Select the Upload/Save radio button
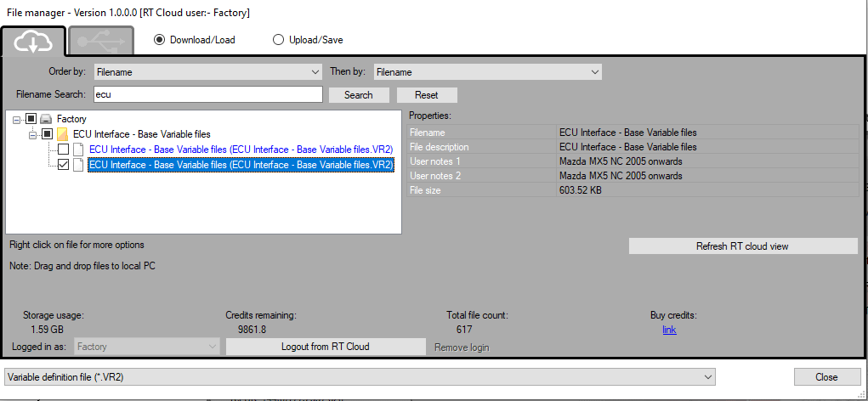The width and height of the screenshot is (868, 401). (x=278, y=40)
